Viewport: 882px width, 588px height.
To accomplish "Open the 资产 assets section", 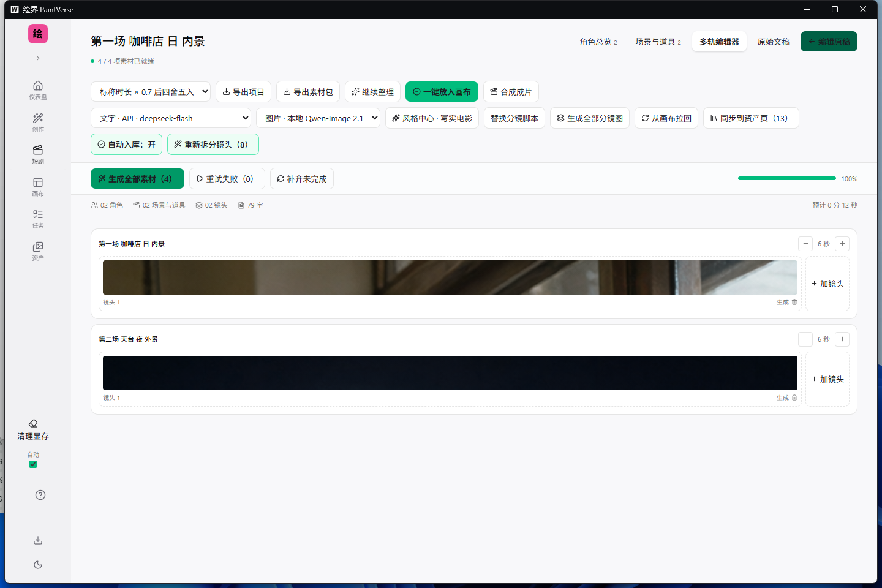I will click(38, 251).
